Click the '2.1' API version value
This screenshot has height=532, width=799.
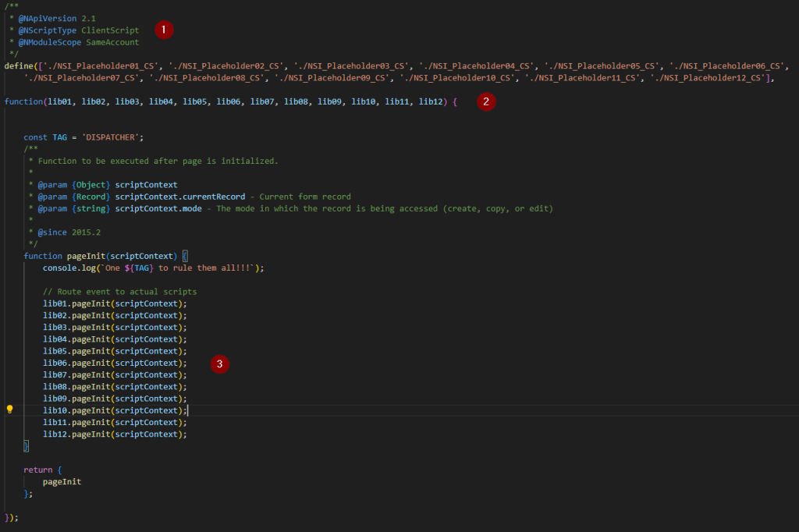[x=89, y=19]
